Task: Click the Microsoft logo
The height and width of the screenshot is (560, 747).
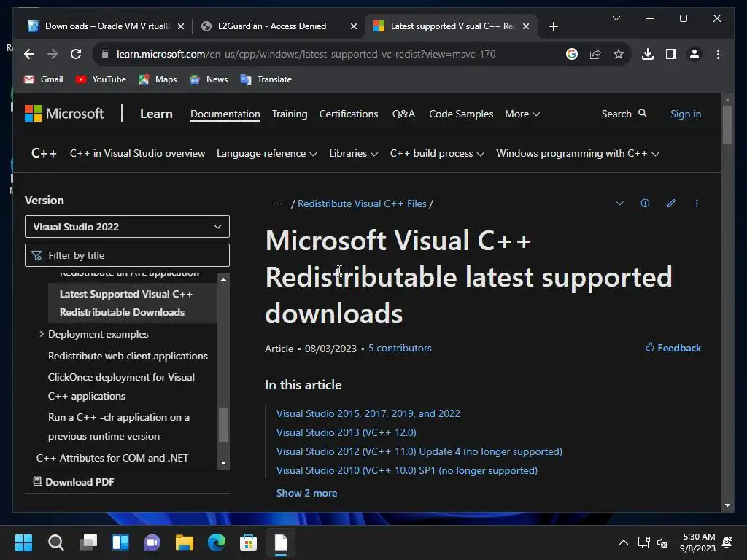Action: coord(64,114)
